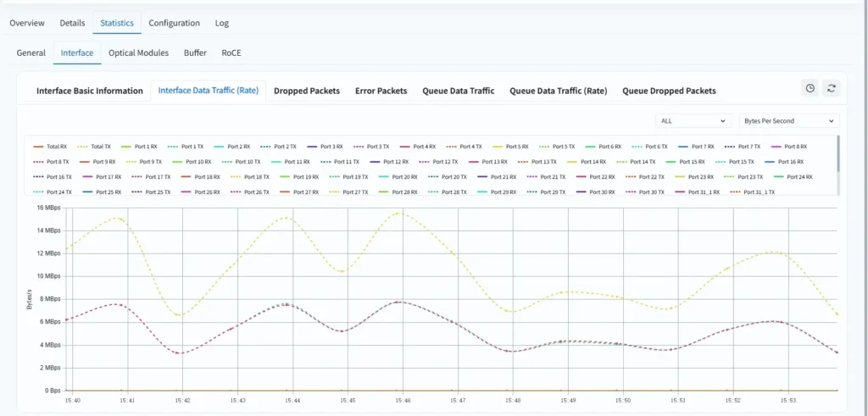Open the Overview tab
Image resolution: width=868 pixels, height=416 pixels.
27,23
